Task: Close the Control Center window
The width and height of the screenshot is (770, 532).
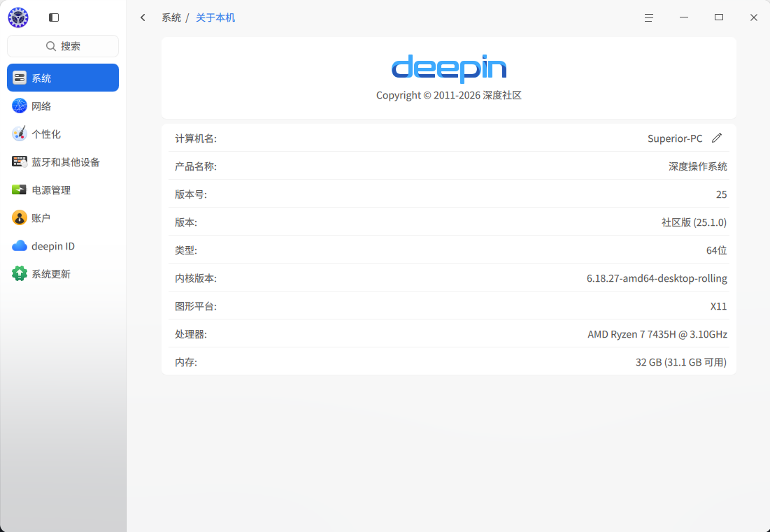Action: (x=754, y=17)
